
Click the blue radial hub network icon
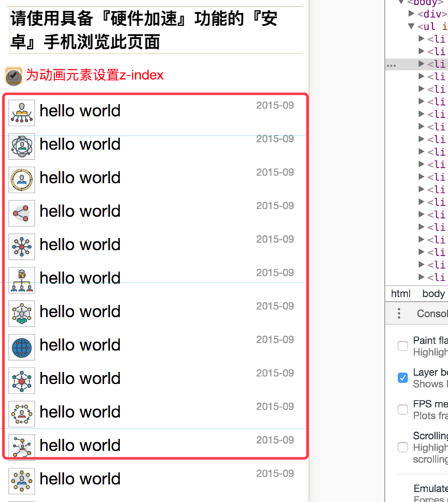pyautogui.click(x=21, y=246)
